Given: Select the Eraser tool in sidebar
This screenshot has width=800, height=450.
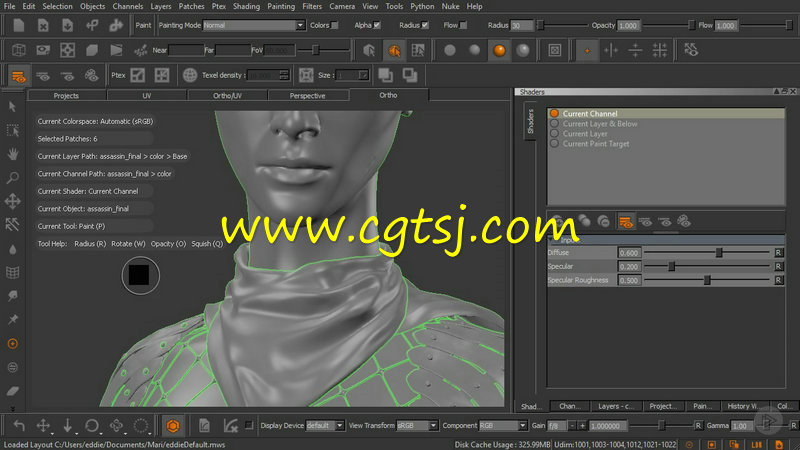Looking at the screenshot, I should point(13,391).
